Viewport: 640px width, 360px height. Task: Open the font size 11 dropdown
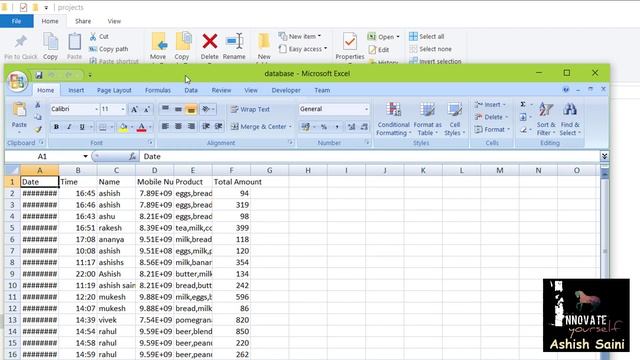pos(122,109)
